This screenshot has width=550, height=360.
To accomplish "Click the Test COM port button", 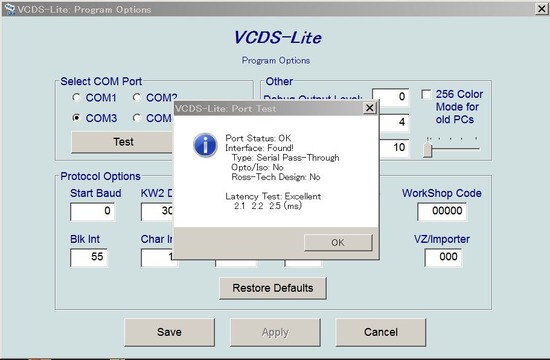I will click(123, 142).
